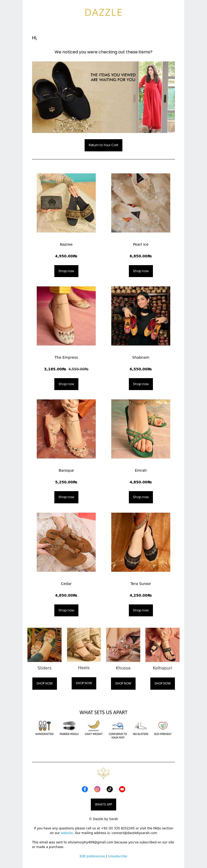Click the Padded Insole icon
207x868 pixels.
coord(69,725)
